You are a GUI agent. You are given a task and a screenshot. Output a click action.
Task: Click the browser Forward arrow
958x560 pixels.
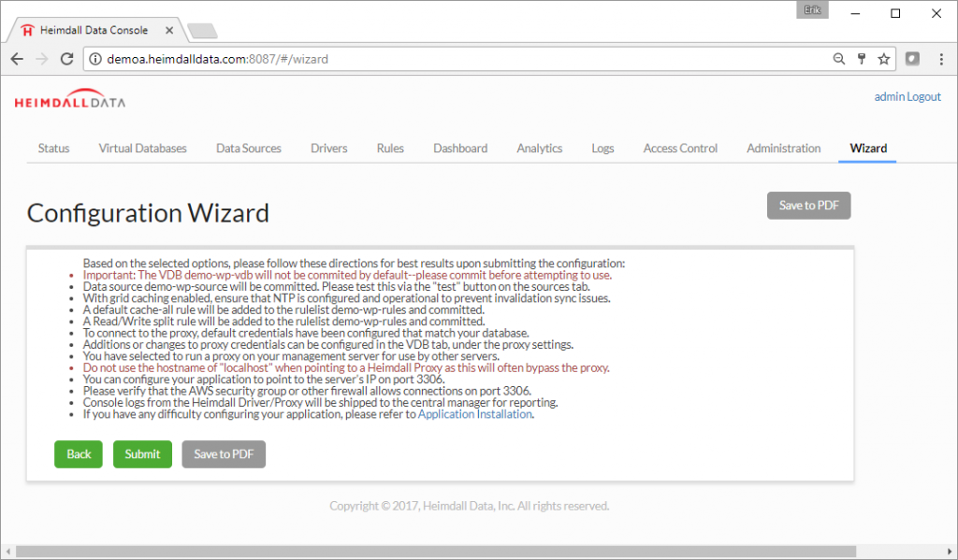pos(41,59)
